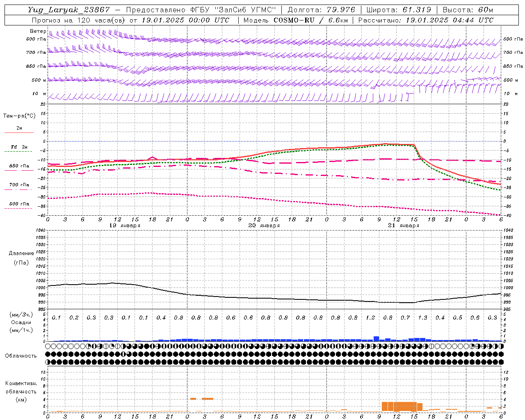Select the text Предоставлено ФГБУ "ЗапСиб УГМС"
The width and height of the screenshot is (525, 420).
pyautogui.click(x=201, y=10)
